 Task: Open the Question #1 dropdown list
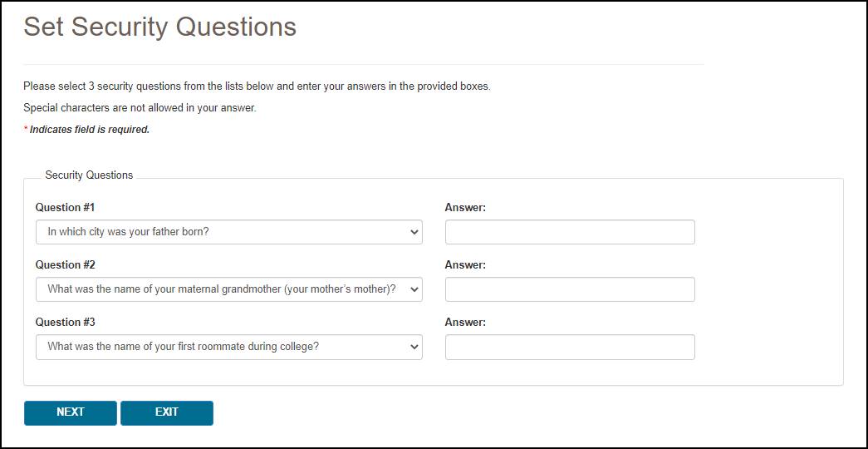click(228, 232)
